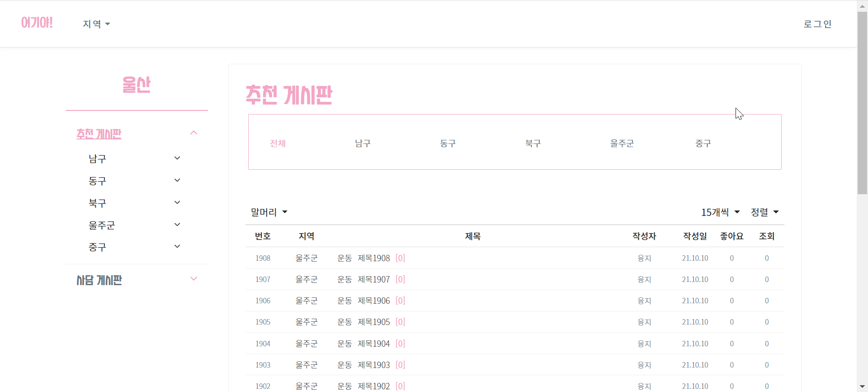Screen dimensions: 868x392
Task: Click the 여기야! site logo
Action: click(x=37, y=23)
